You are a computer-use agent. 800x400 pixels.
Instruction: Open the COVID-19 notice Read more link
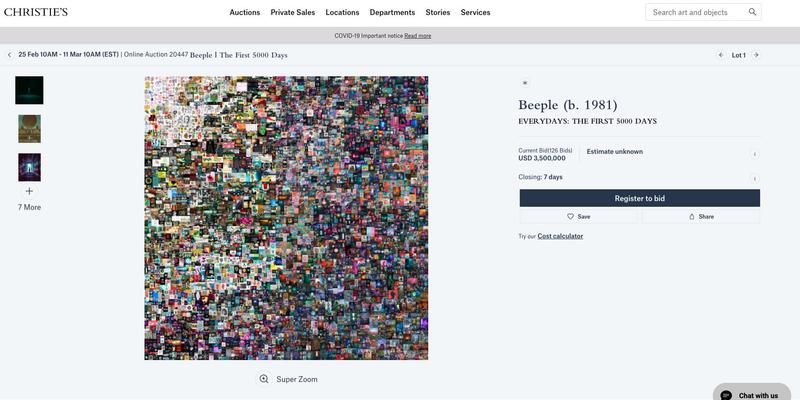point(417,36)
